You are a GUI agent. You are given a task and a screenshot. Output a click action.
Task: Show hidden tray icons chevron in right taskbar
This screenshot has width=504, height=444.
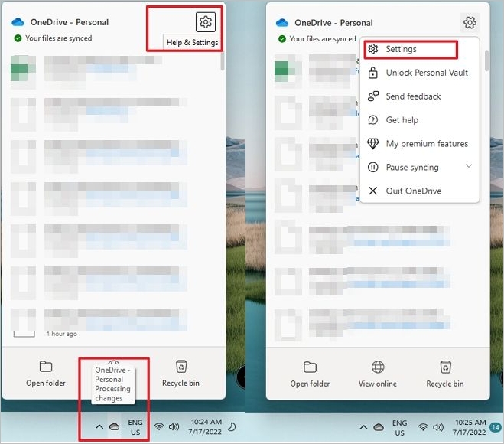(363, 426)
